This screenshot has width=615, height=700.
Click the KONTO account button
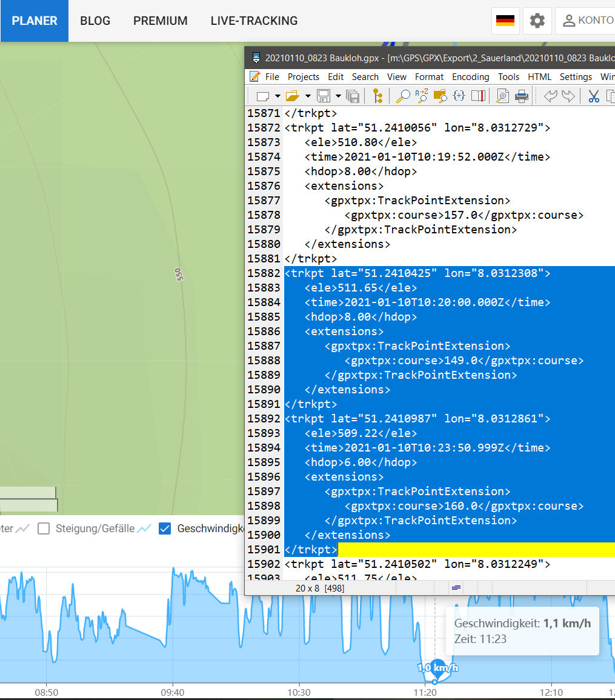(587, 21)
